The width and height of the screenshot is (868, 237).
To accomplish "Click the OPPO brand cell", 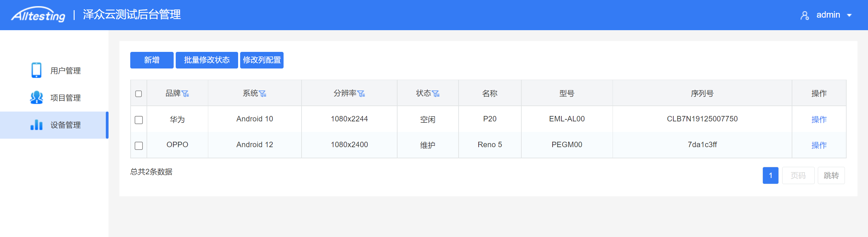I will click(x=177, y=145).
